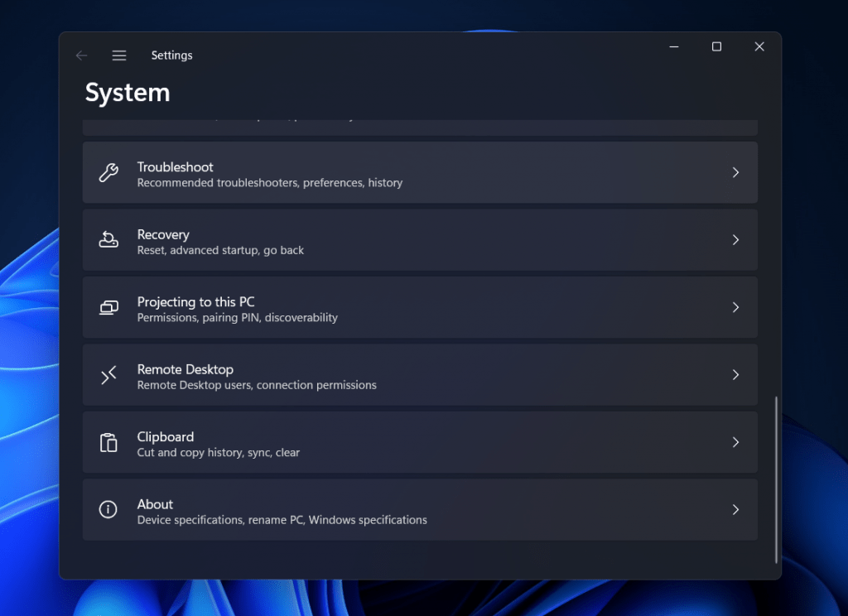Click the System page heading

click(x=128, y=93)
